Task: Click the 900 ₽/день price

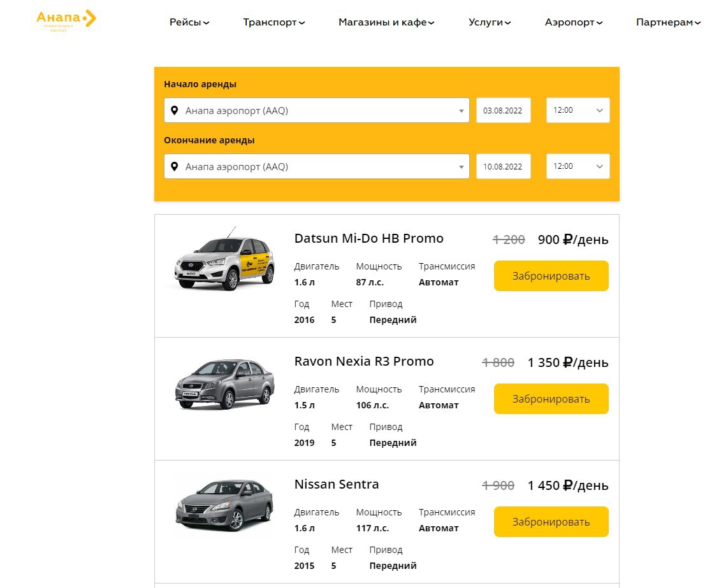Action: click(x=573, y=240)
